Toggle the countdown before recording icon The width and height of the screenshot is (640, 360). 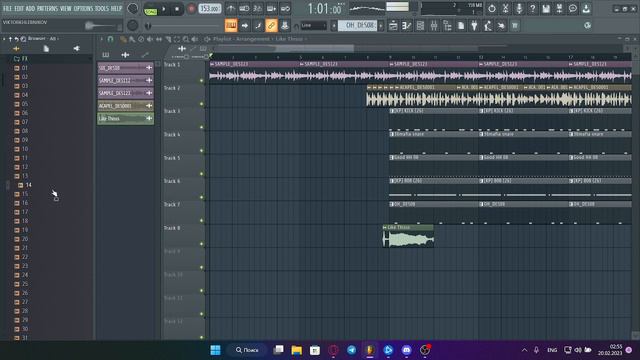[x=258, y=8]
